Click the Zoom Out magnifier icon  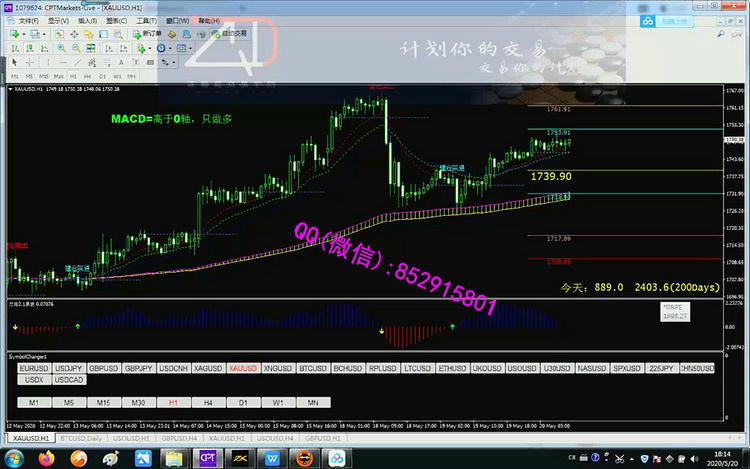(76, 47)
